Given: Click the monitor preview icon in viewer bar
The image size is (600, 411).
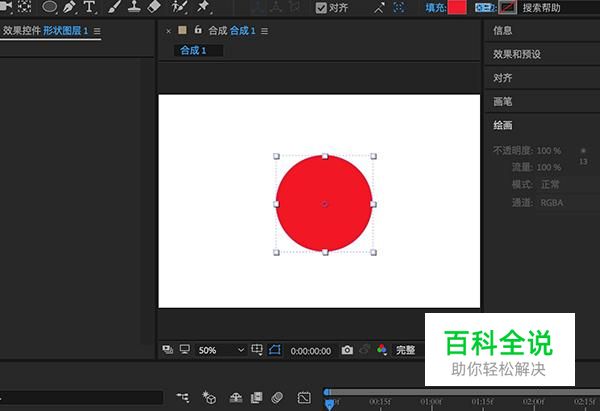Looking at the screenshot, I should tap(185, 349).
